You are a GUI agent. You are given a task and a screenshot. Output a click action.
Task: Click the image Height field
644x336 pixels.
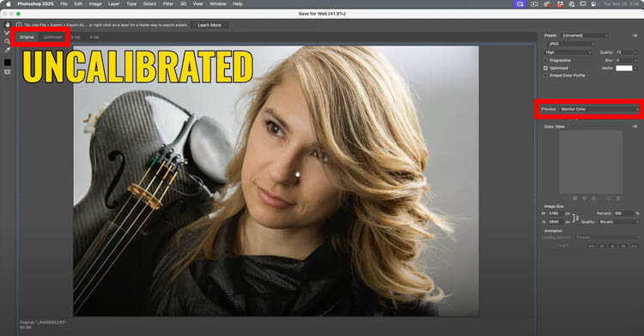click(556, 222)
